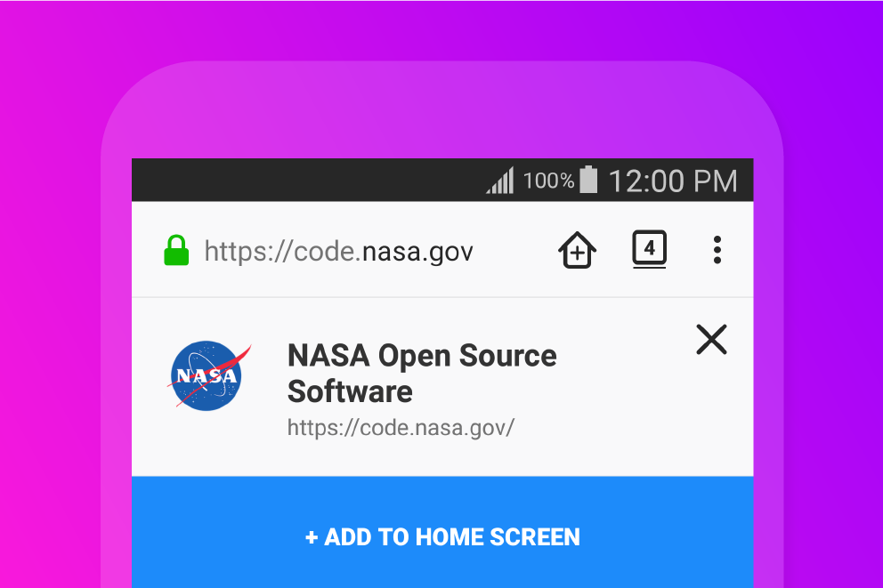
Task: Tap the house-plus add to home icon
Action: [x=577, y=251]
